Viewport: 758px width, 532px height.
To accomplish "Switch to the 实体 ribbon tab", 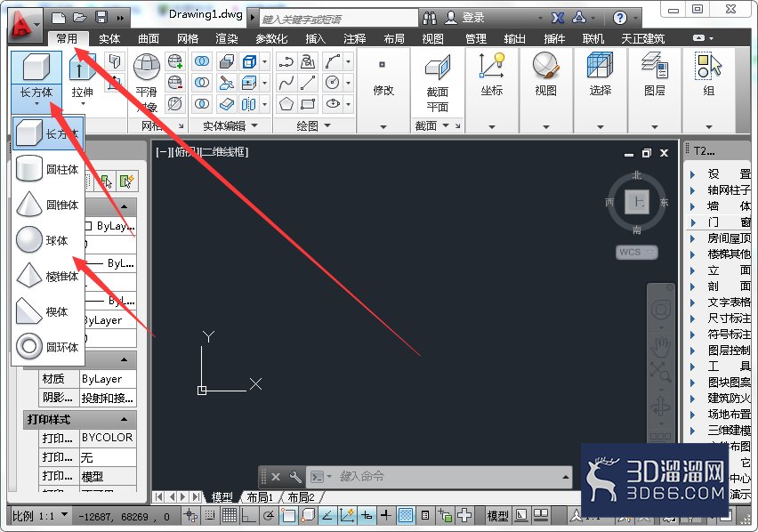I will pyautogui.click(x=109, y=38).
